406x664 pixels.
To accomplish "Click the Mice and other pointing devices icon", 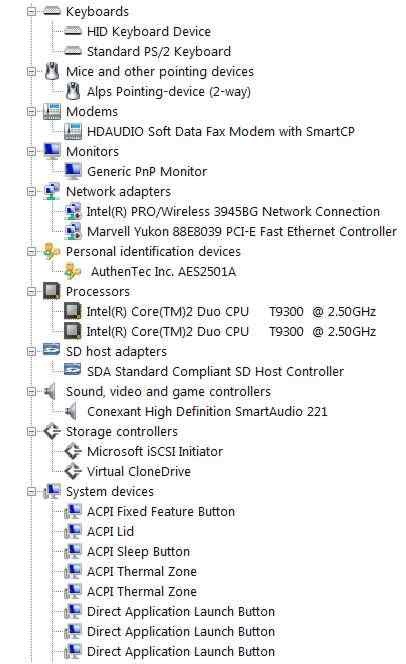I will 52,71.
